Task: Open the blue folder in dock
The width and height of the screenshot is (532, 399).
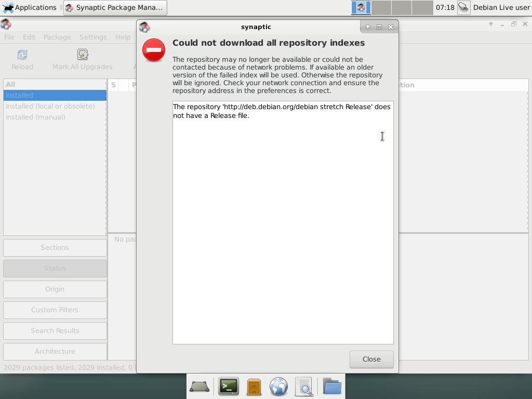Action: [x=332, y=386]
